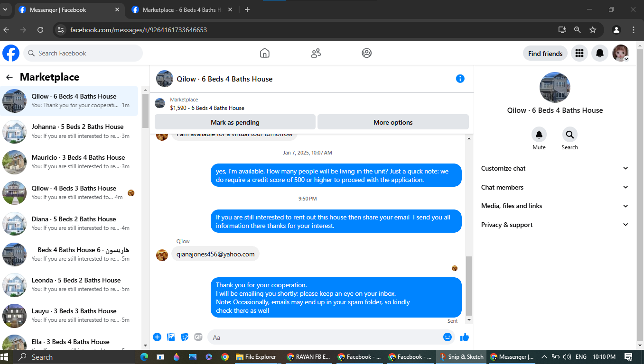This screenshot has width=644, height=364.
Task: Open the RAYAN FB taskbar window
Action: [x=308, y=357]
